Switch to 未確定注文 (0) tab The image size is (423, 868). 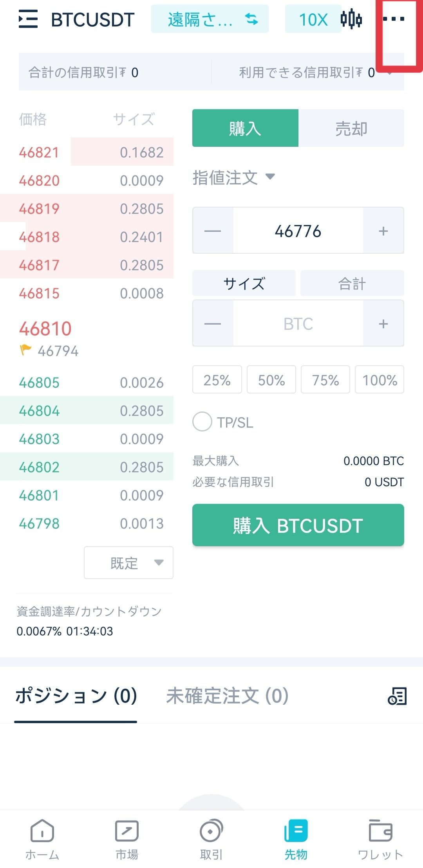pyautogui.click(x=227, y=696)
